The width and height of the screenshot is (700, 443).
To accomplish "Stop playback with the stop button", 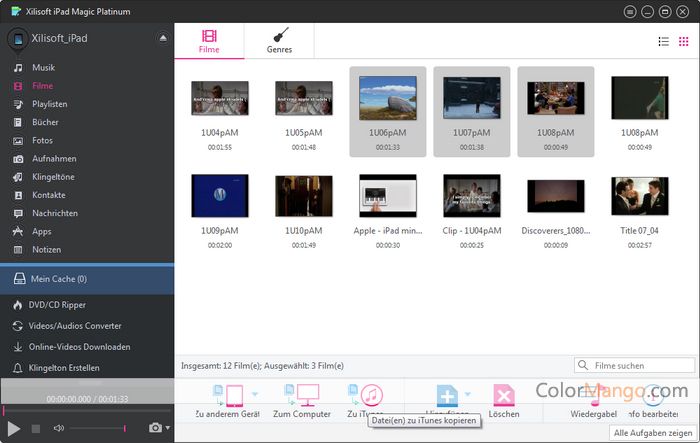I will click(36, 429).
